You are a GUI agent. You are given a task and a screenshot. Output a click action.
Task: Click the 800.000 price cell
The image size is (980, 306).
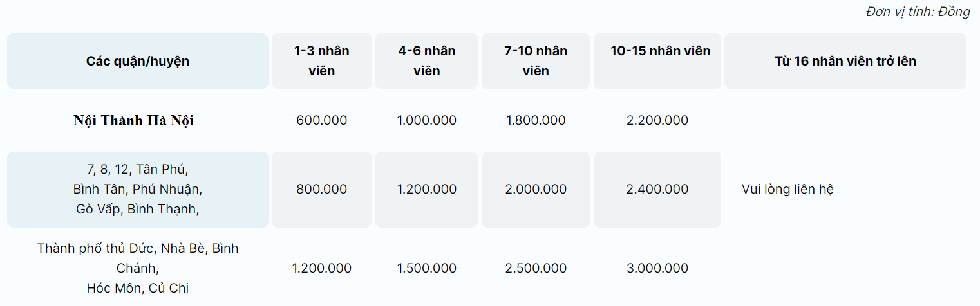(322, 190)
